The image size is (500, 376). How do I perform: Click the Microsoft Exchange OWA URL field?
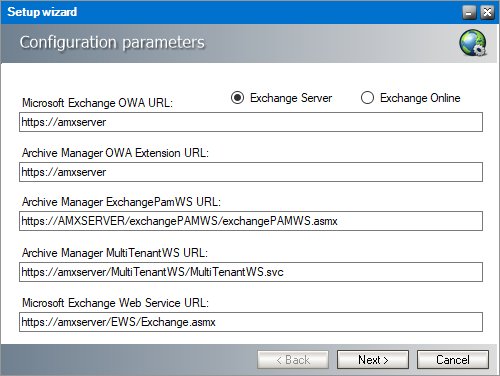tap(251, 122)
